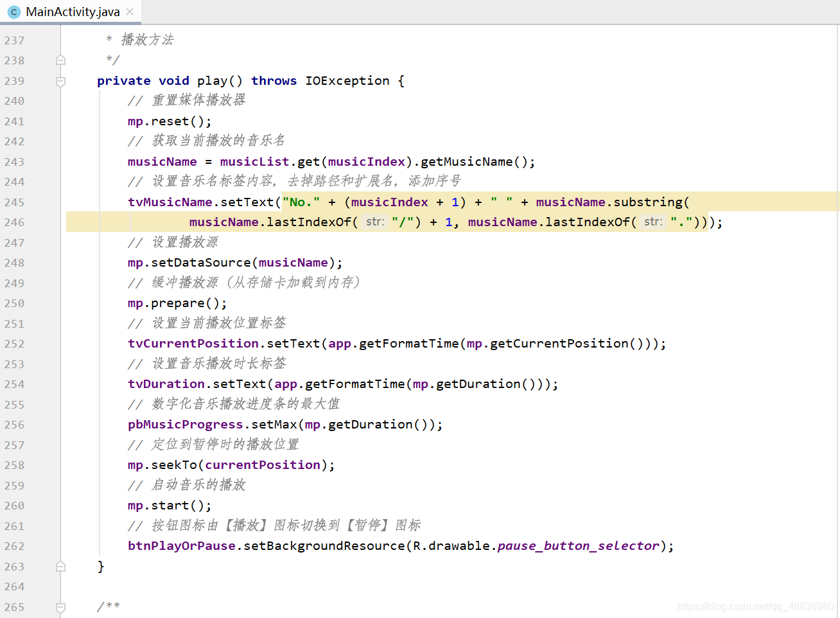
Task: Click the fold end marker at line 263
Action: [x=60, y=567]
